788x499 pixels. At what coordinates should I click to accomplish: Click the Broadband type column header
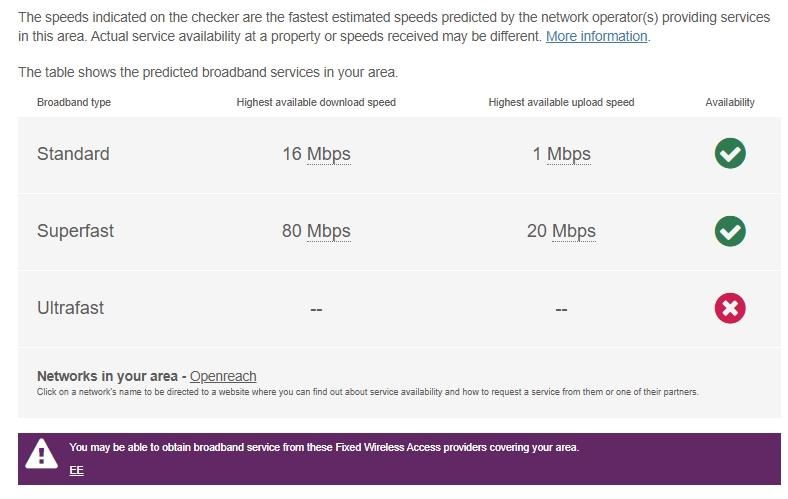tap(74, 102)
